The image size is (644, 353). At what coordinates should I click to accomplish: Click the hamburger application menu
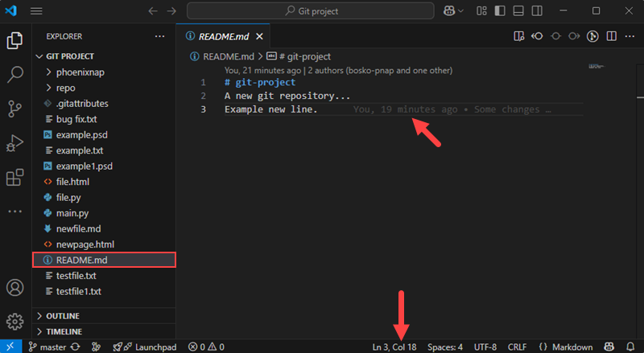(36, 11)
